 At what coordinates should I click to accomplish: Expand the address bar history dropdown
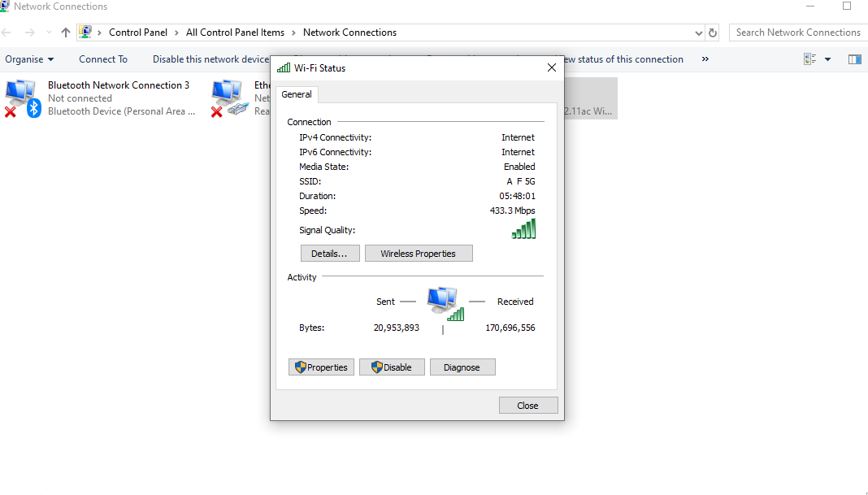pyautogui.click(x=698, y=32)
